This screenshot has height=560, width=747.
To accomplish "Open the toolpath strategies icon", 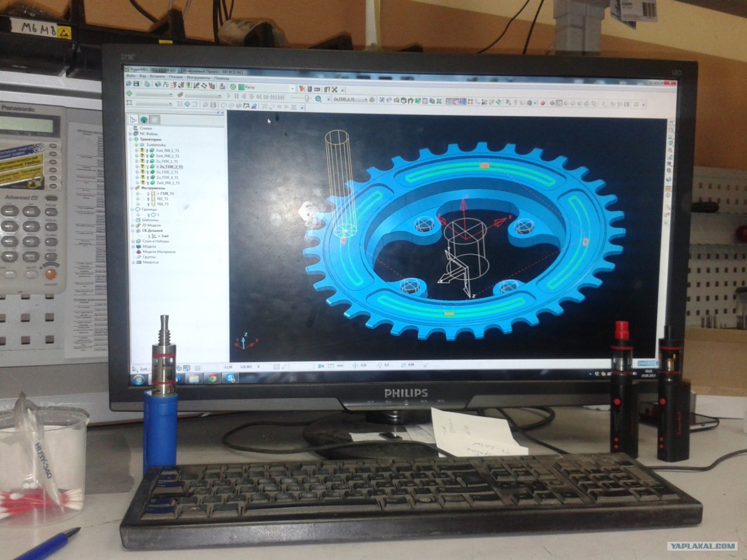I will (x=233, y=87).
